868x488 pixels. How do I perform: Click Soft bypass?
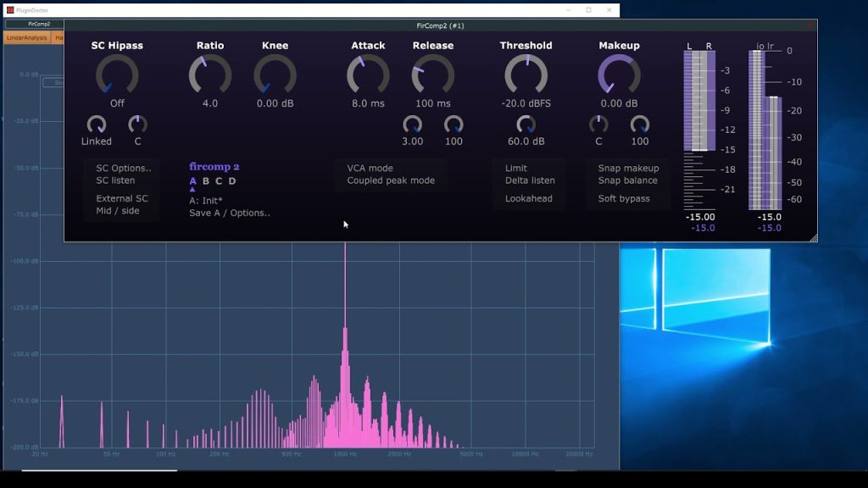624,198
